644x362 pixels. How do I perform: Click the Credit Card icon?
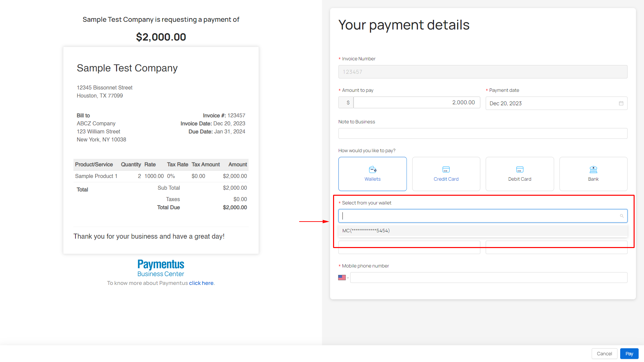[x=446, y=170]
